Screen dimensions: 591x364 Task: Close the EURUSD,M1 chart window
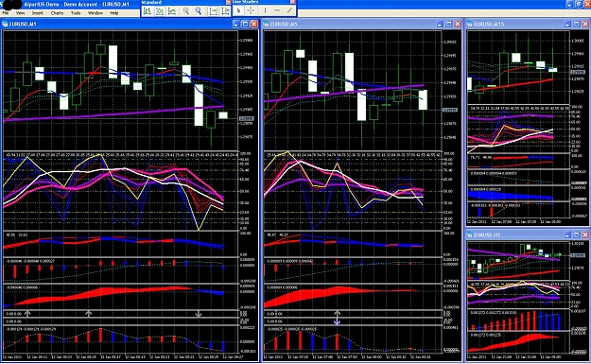[x=254, y=25]
